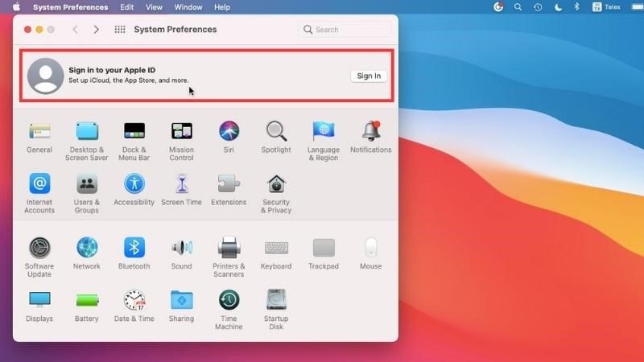The height and width of the screenshot is (362, 644).
Task: Open Startup Disk preferences
Action: pyautogui.click(x=276, y=310)
